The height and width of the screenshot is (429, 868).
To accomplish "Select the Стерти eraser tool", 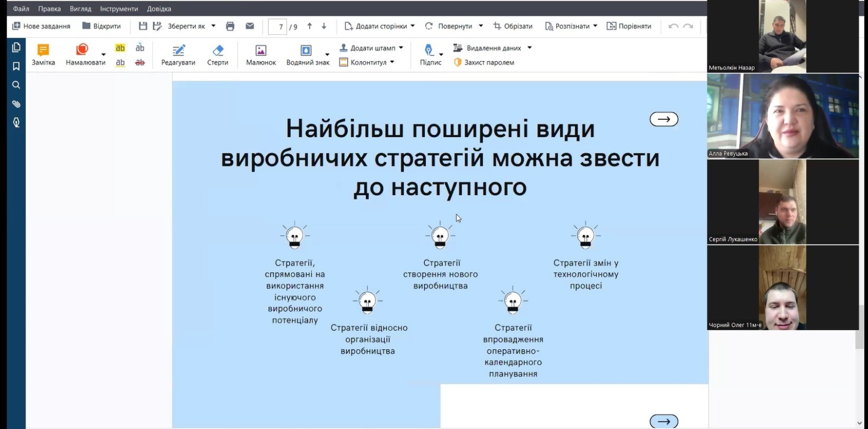I will [218, 55].
